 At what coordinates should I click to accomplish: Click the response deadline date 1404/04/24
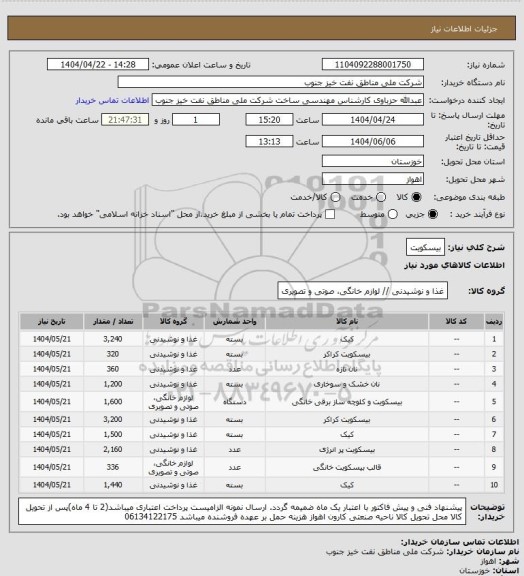point(373,120)
